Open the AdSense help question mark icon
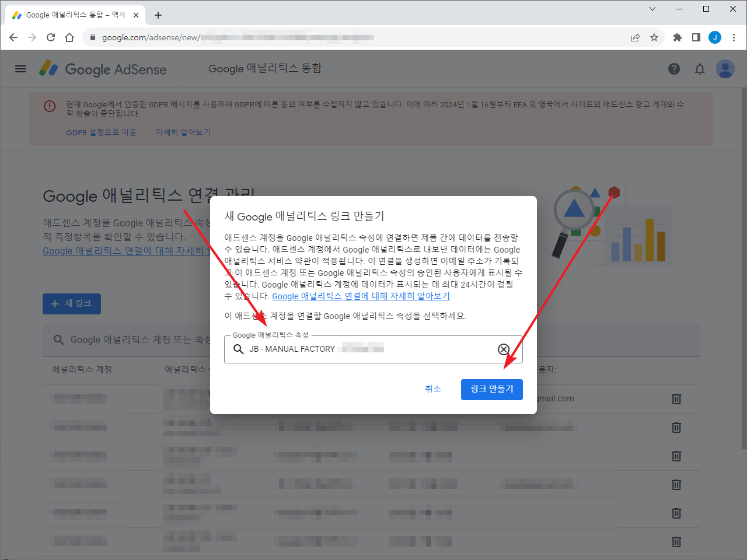Screen dimensions: 747x560 tap(674, 69)
